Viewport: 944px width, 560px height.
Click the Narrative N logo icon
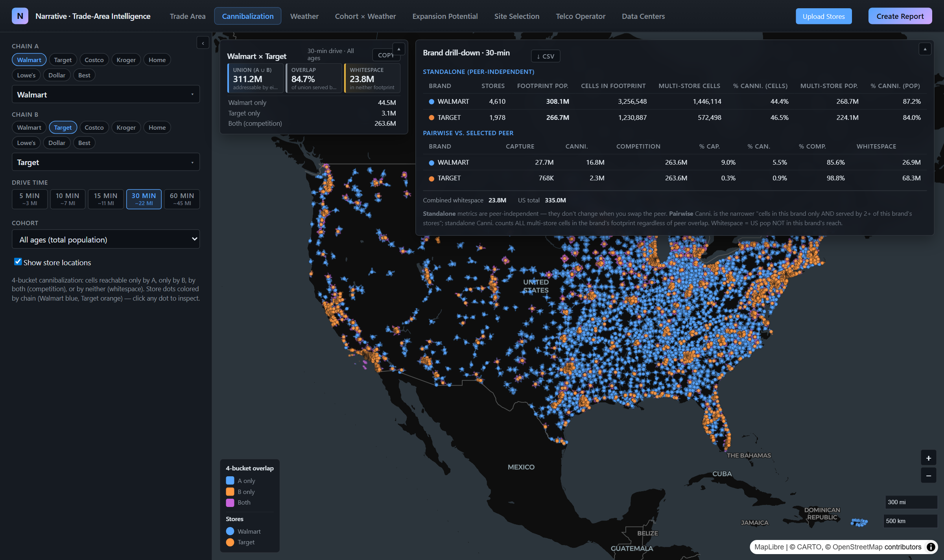[20, 16]
